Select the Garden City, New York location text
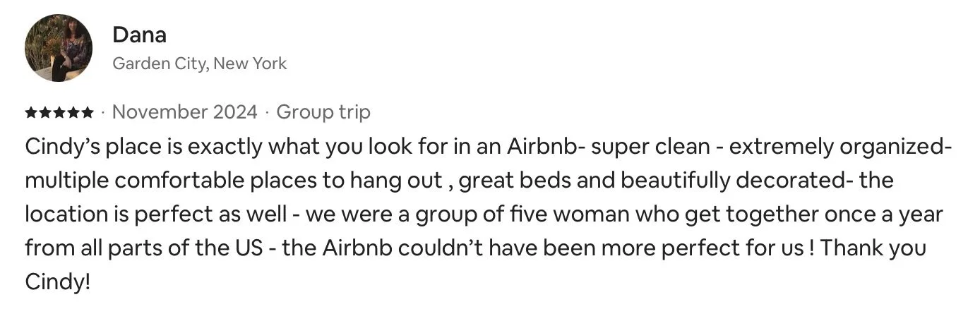980x333 pixels. click(x=200, y=63)
